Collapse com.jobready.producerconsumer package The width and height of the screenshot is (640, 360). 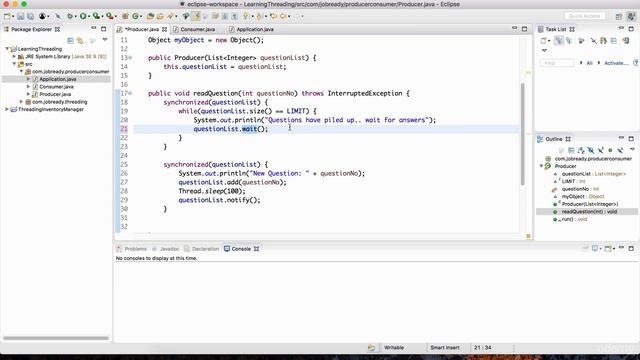tap(22, 71)
